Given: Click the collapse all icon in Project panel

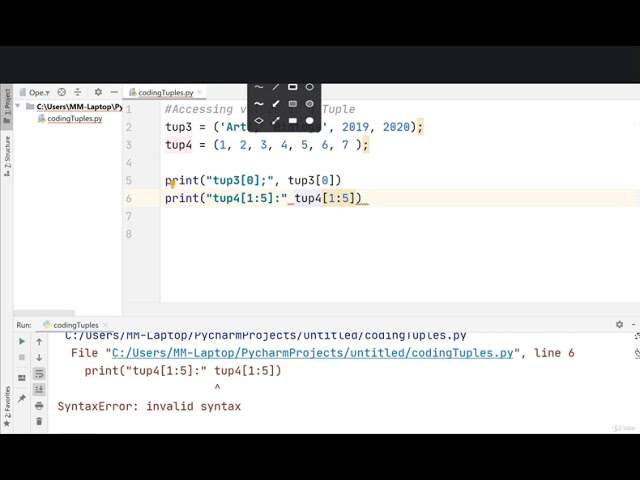Looking at the screenshot, I should [x=78, y=92].
